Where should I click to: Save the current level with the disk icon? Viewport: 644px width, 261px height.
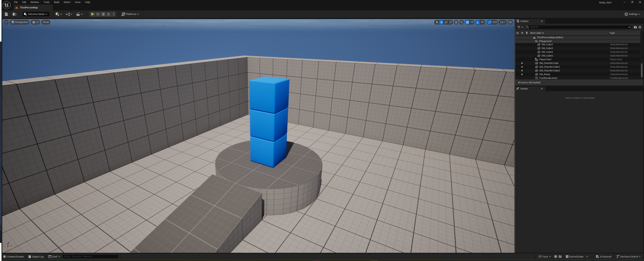7,14
